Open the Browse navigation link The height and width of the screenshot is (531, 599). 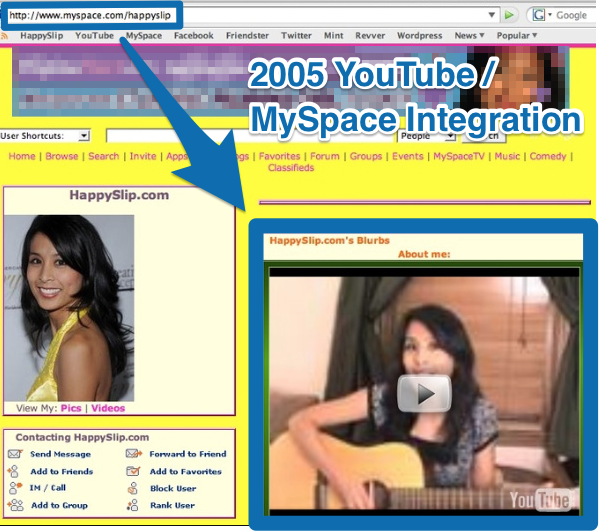pyautogui.click(x=62, y=156)
